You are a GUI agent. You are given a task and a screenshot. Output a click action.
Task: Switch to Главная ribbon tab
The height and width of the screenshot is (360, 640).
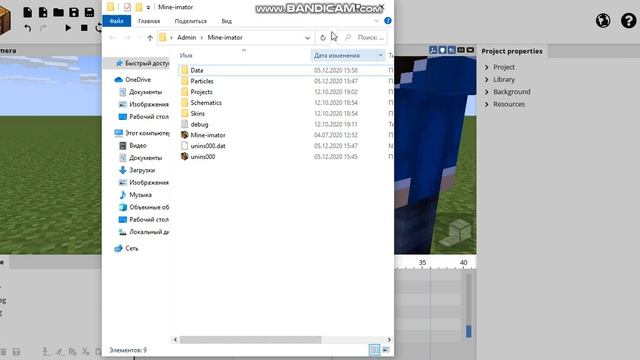(x=149, y=21)
